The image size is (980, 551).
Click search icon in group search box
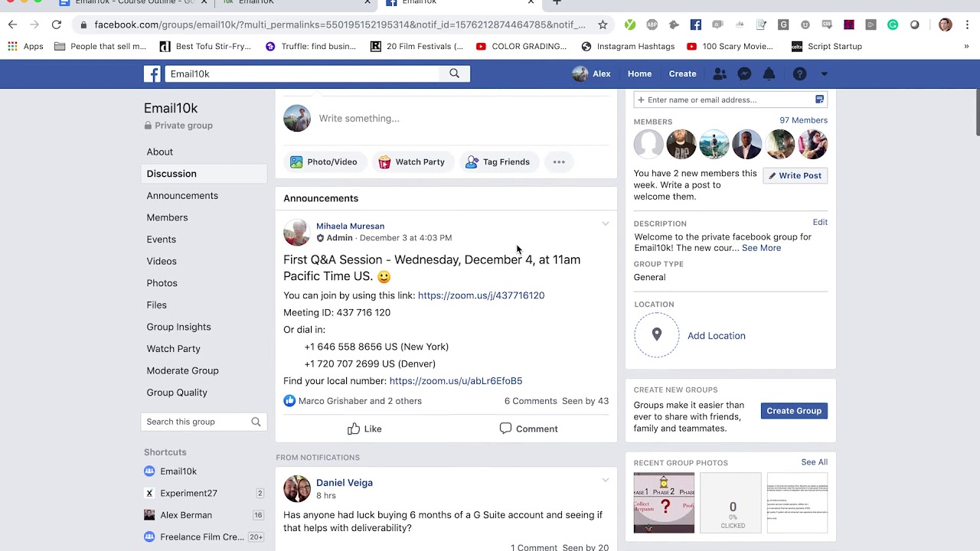click(256, 422)
